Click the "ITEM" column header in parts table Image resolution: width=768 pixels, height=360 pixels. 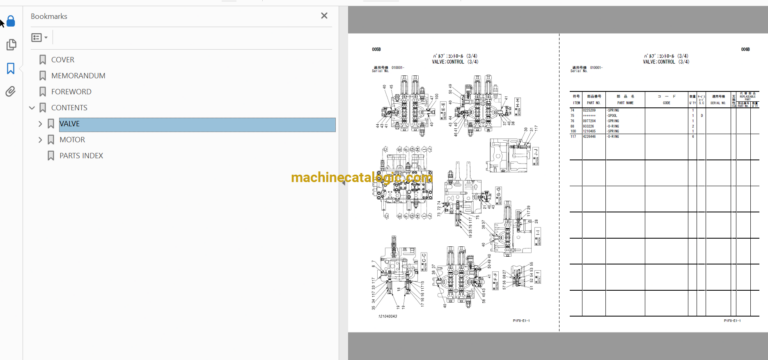click(576, 103)
